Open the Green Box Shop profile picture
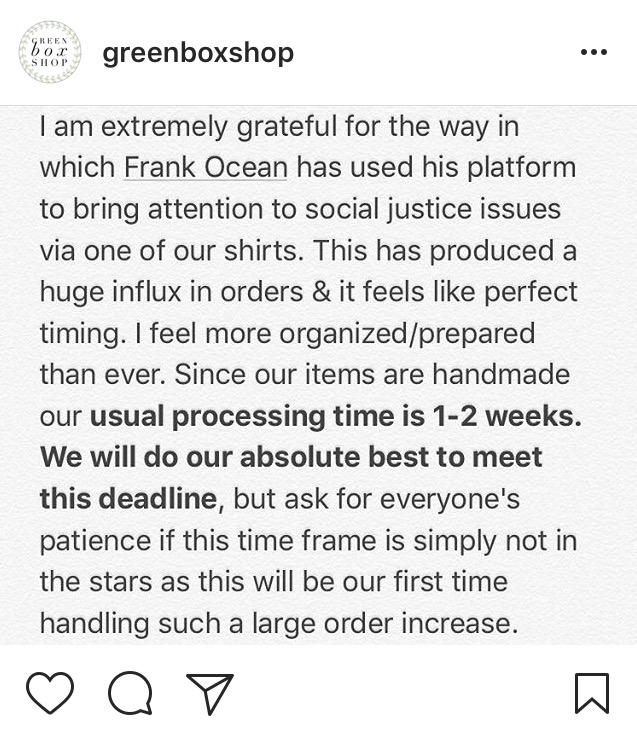 tap(50, 52)
